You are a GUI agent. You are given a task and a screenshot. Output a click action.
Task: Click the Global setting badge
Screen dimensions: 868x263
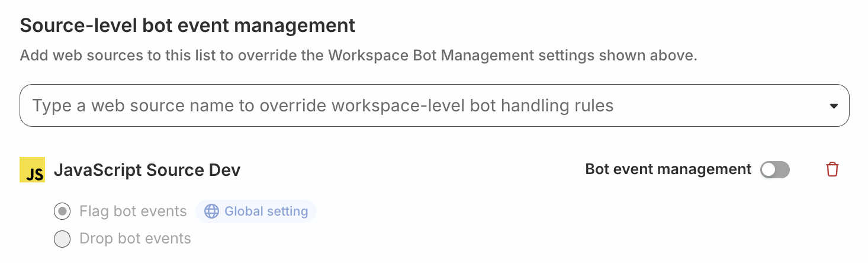256,211
